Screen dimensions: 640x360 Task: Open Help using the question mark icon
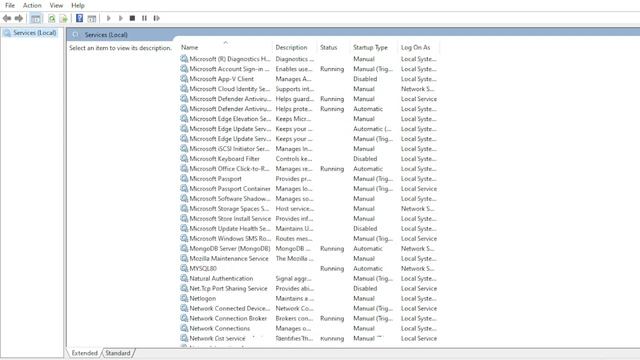pyautogui.click(x=80, y=18)
